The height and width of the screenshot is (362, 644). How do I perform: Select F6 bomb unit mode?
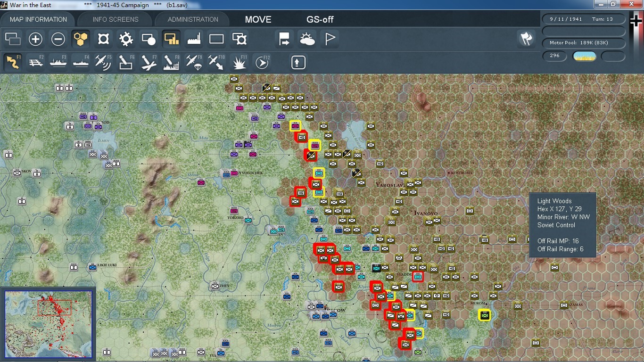pos(126,62)
